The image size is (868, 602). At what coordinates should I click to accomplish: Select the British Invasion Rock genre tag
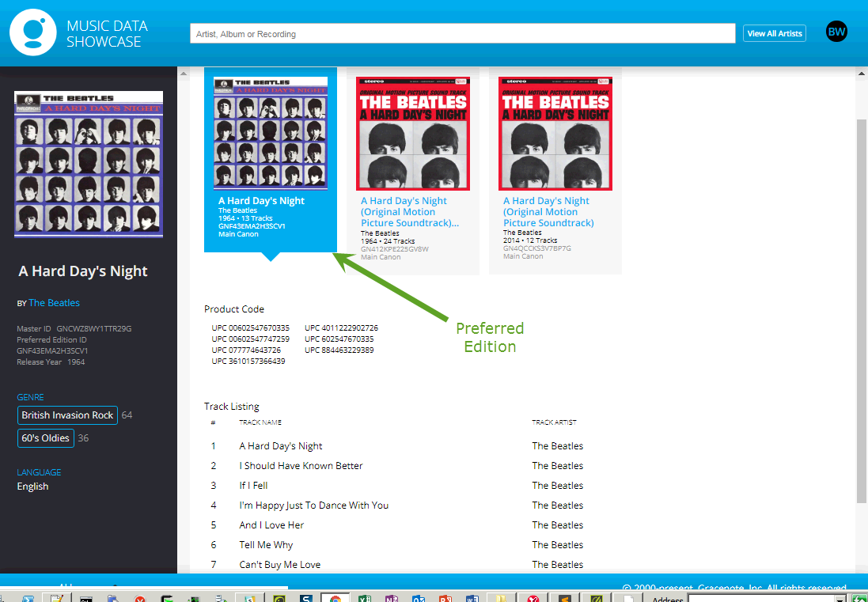[x=67, y=415]
